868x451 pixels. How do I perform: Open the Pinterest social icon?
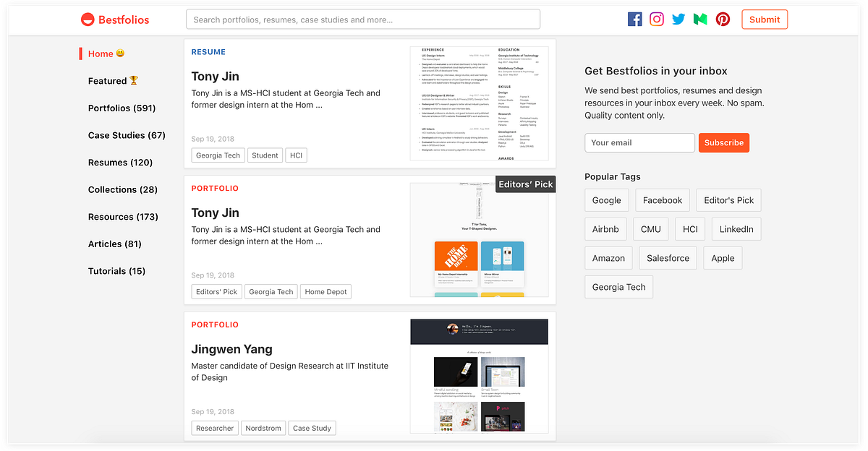[x=723, y=19]
